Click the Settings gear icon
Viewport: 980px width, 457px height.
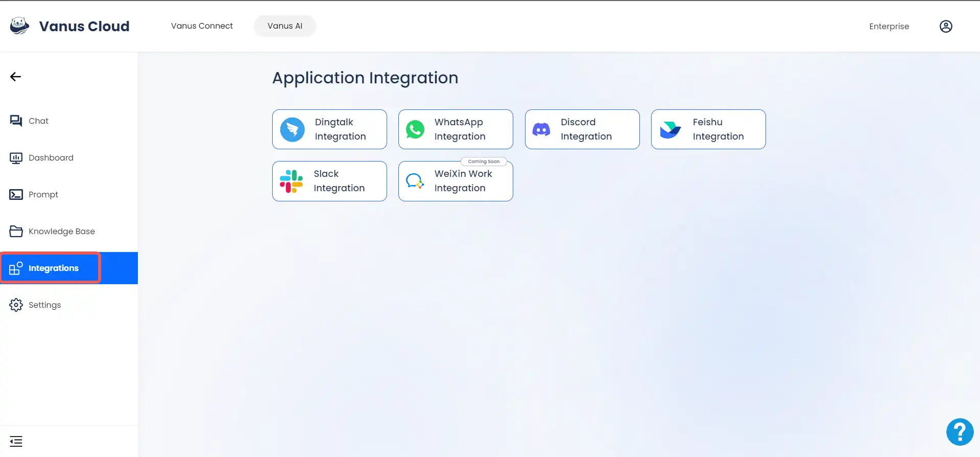tap(16, 305)
